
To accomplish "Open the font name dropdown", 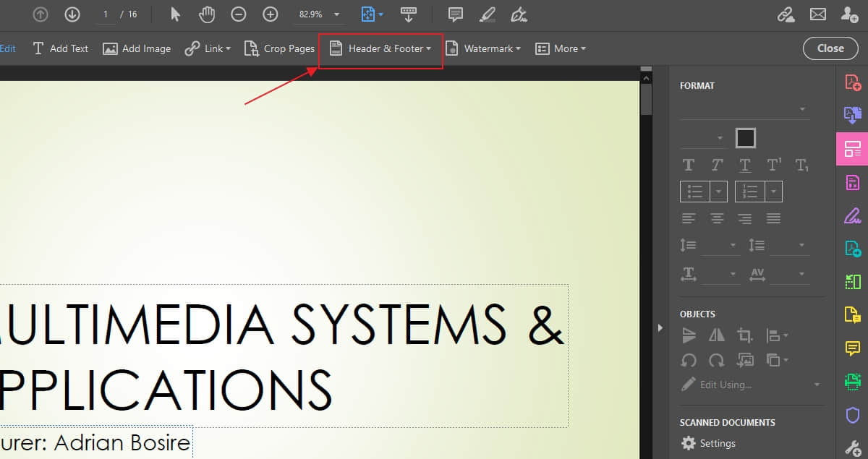I will pyautogui.click(x=744, y=110).
